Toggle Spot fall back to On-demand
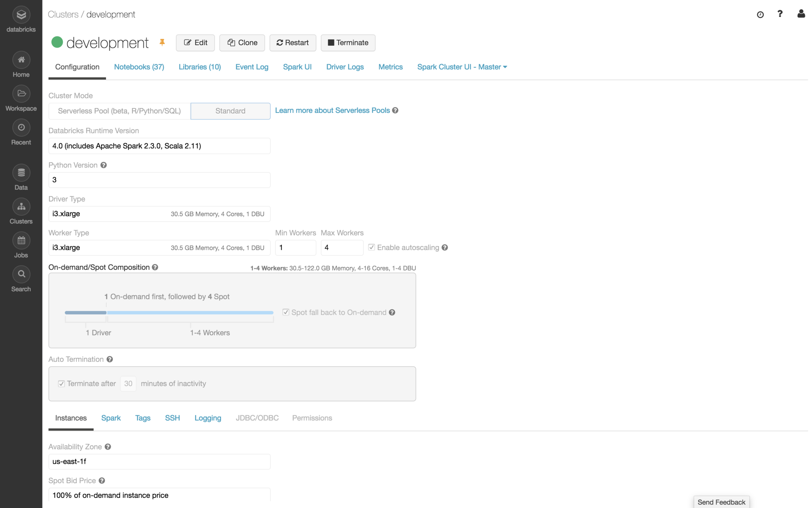The image size is (812, 508). pyautogui.click(x=286, y=312)
